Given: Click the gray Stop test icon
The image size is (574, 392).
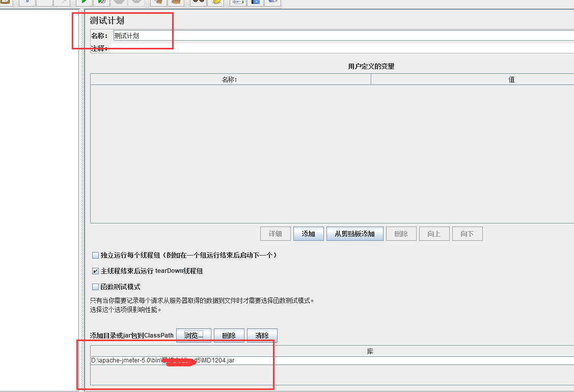Looking at the screenshot, I should tap(119, 2).
